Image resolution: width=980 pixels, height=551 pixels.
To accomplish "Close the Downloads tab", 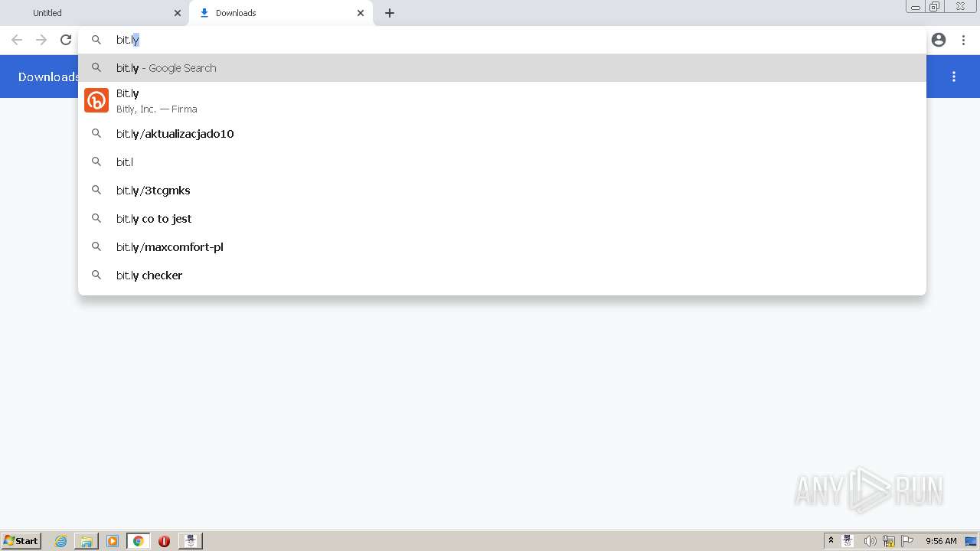I will [x=361, y=13].
